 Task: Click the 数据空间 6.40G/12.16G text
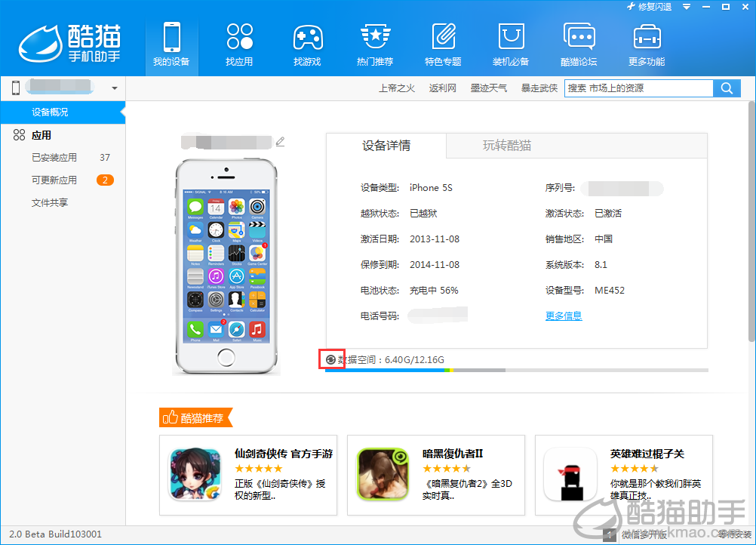[x=391, y=360]
